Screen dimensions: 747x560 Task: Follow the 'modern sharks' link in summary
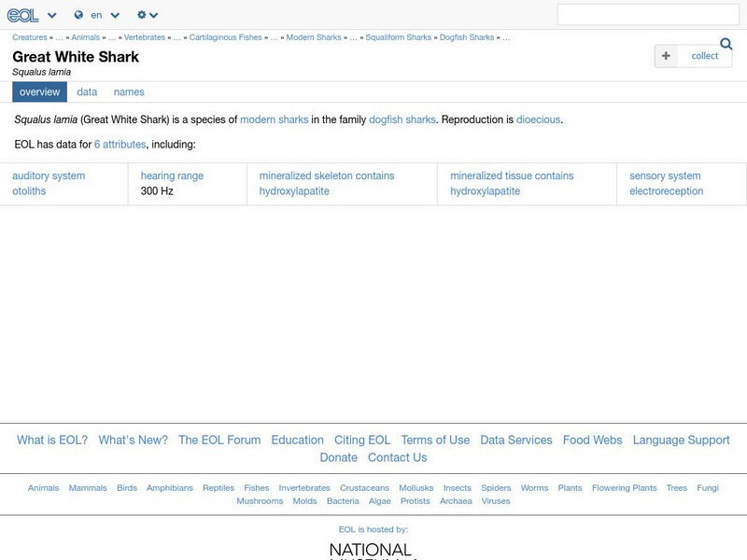click(x=274, y=119)
